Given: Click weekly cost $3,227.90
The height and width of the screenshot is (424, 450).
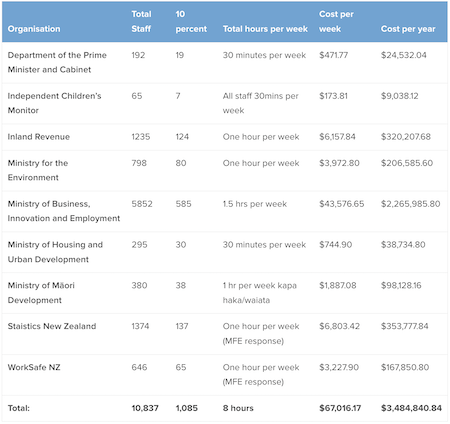Looking at the screenshot, I should coord(339,367).
